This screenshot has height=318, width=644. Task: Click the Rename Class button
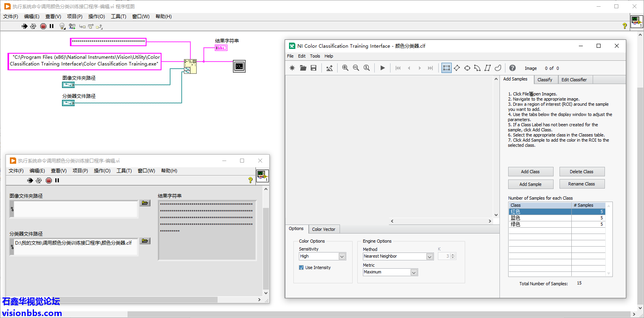581,184
